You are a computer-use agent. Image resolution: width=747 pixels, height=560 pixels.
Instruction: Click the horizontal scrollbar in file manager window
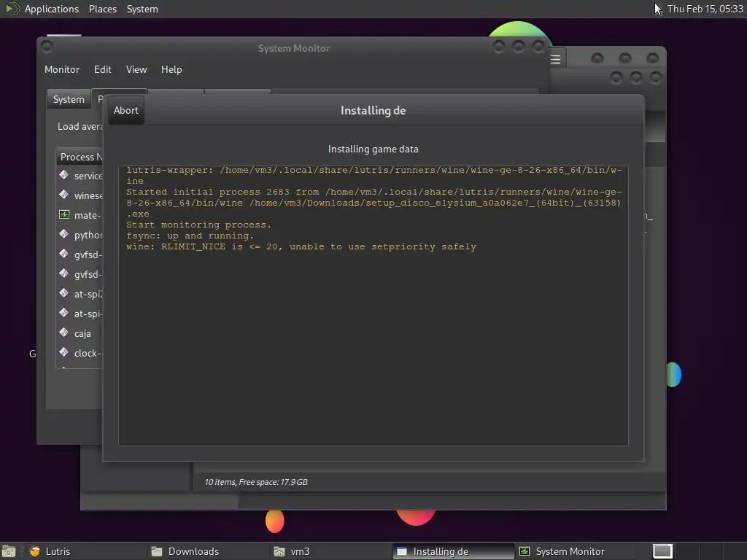[x=159, y=501]
